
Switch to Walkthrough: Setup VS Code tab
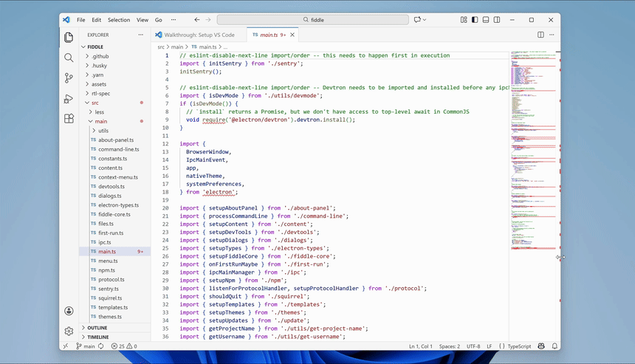coord(195,35)
